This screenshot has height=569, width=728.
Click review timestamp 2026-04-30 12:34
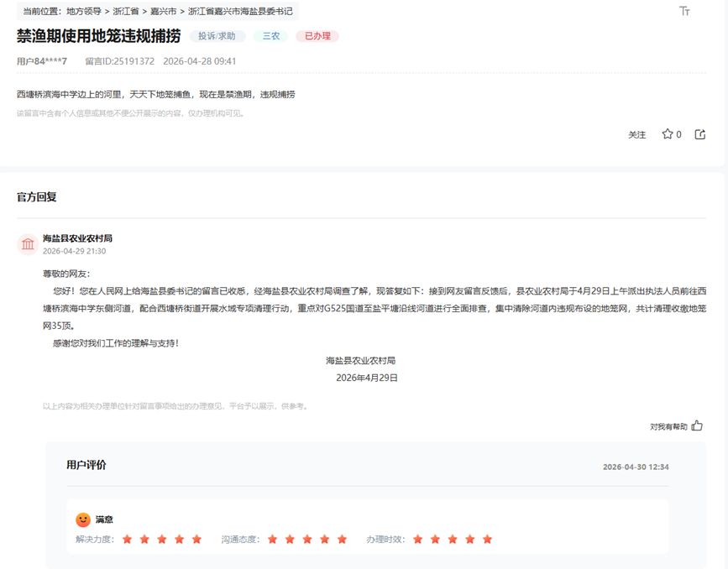click(x=636, y=467)
